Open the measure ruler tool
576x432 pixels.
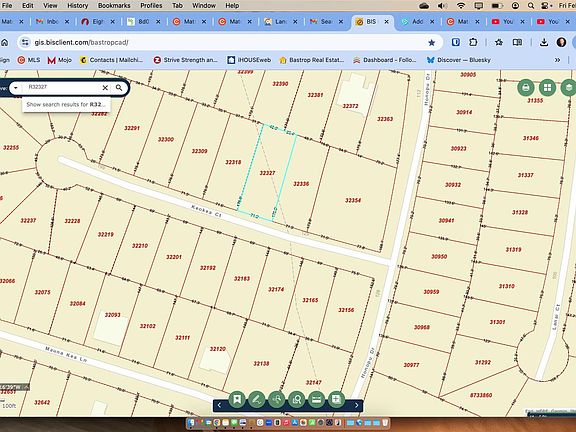[316, 399]
